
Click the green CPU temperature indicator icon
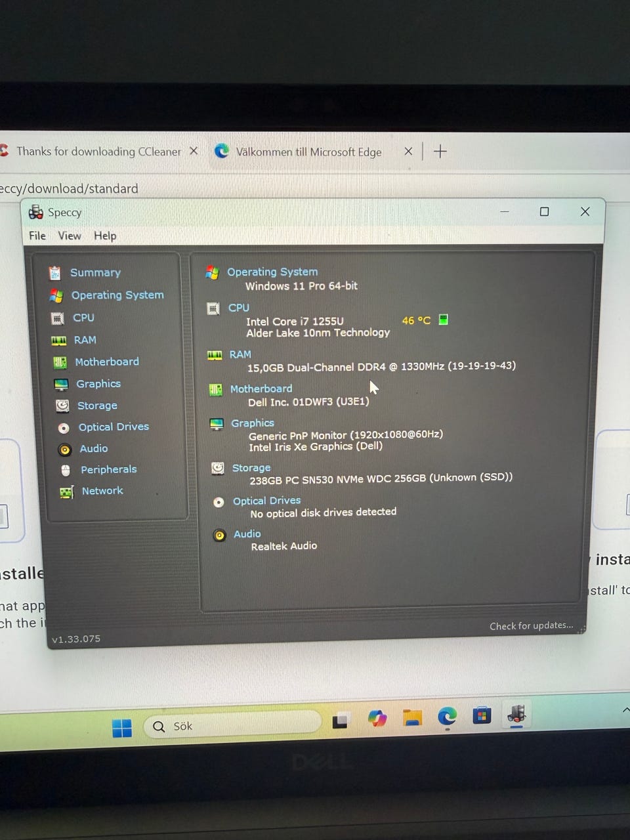[443, 320]
